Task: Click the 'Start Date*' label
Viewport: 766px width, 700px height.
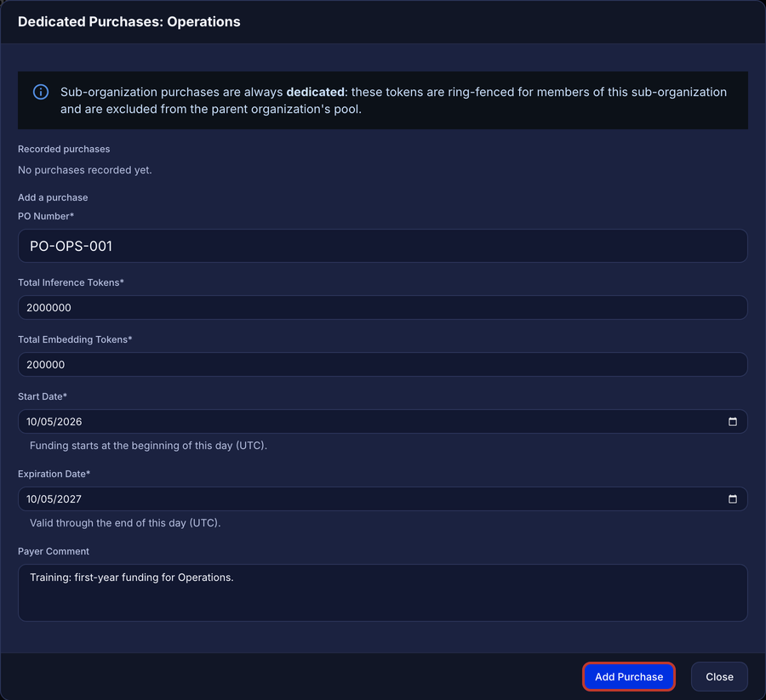Action: (43, 396)
